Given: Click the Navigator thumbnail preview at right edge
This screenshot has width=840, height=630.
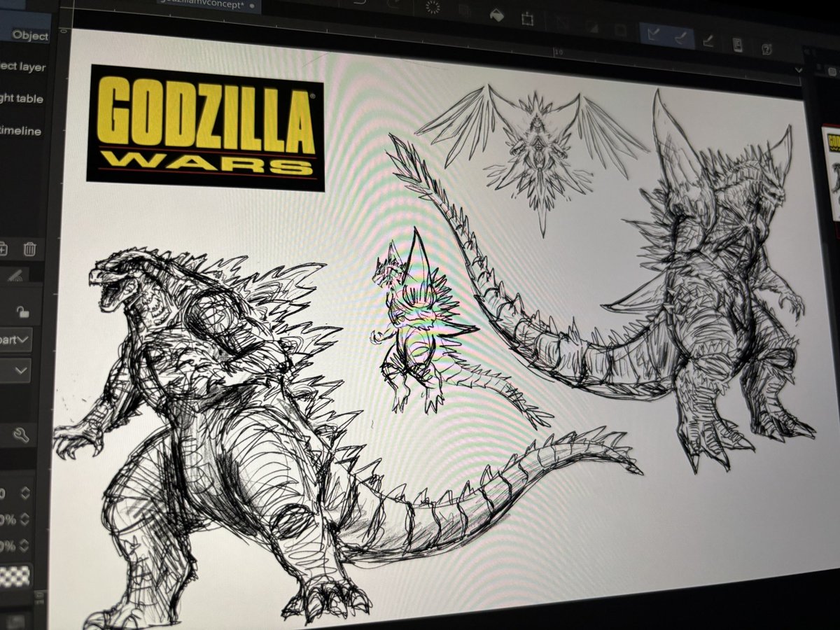Looking at the screenshot, I should (x=831, y=173).
